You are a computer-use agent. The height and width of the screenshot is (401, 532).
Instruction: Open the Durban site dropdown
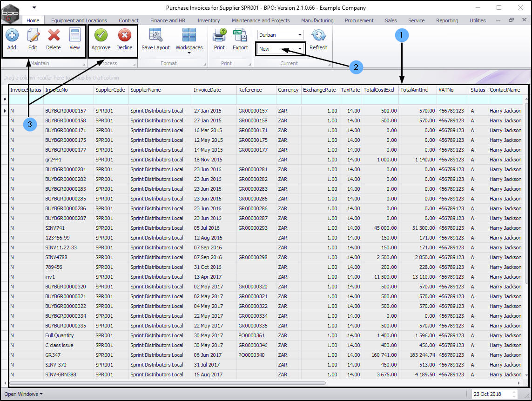click(x=300, y=34)
